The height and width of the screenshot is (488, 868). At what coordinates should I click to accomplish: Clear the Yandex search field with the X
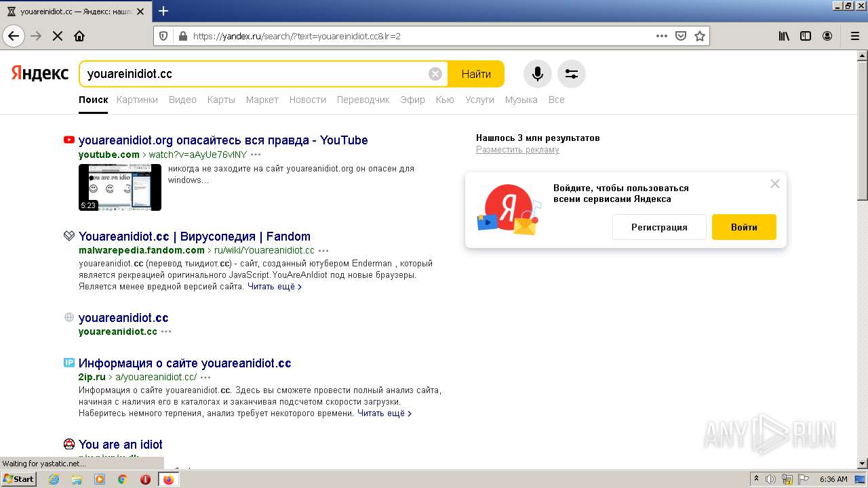[x=435, y=74]
